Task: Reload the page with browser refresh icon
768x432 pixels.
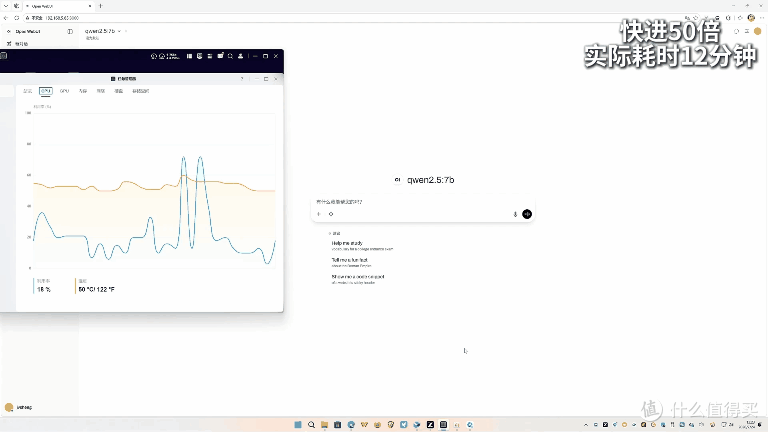Action: click(17, 18)
